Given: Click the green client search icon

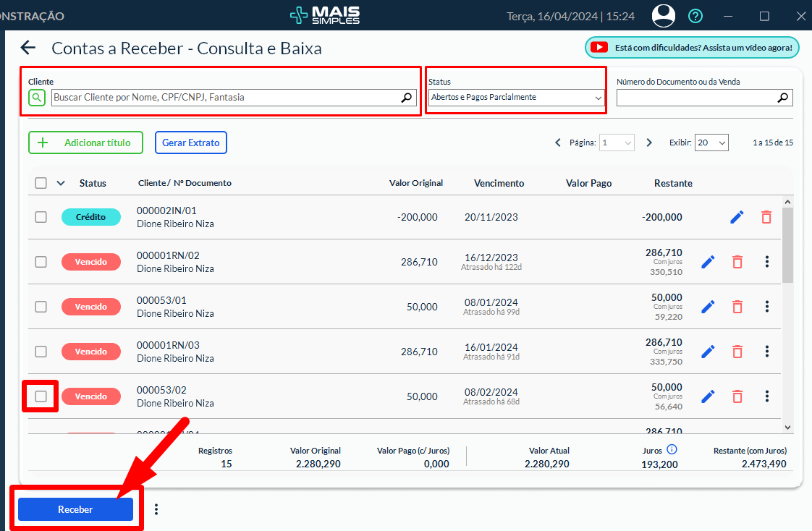Looking at the screenshot, I should 37,98.
